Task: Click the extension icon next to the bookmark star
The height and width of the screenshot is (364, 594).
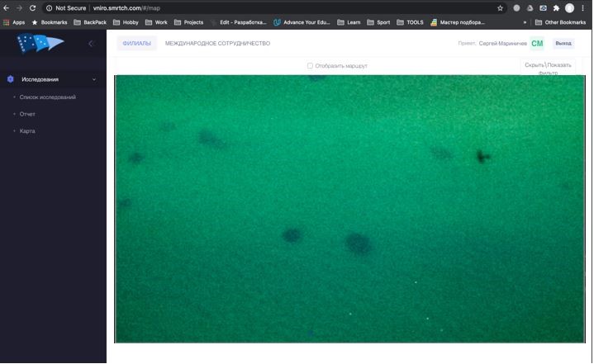Action: (x=516, y=8)
